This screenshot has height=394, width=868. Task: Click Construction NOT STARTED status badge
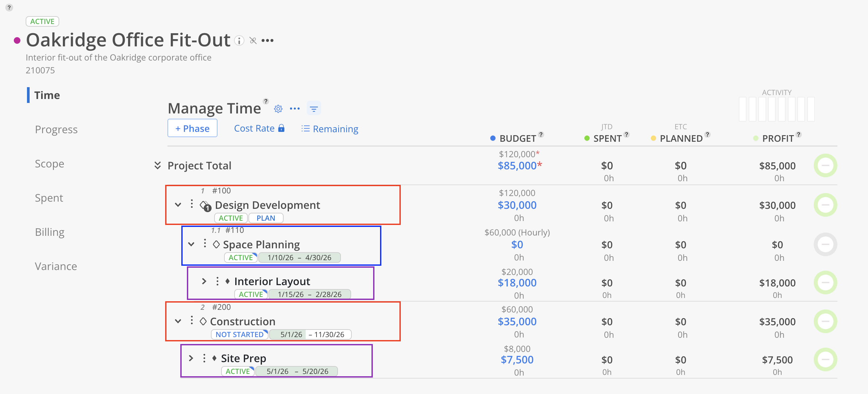(x=240, y=334)
